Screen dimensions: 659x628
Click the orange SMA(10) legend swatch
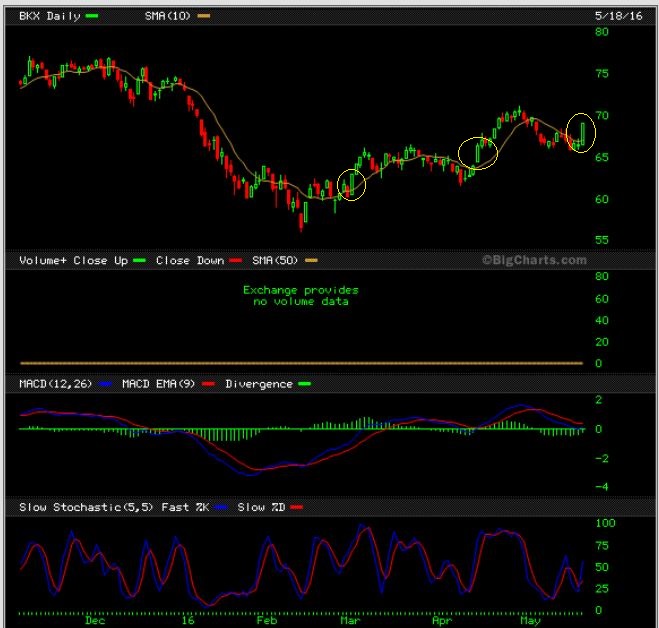204,17
